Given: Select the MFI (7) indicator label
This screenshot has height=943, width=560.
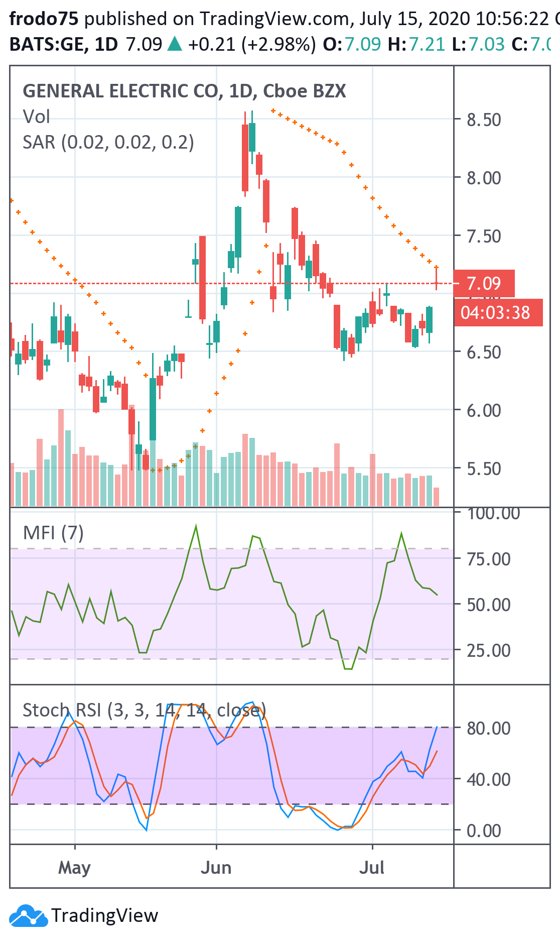Looking at the screenshot, I should (x=53, y=533).
